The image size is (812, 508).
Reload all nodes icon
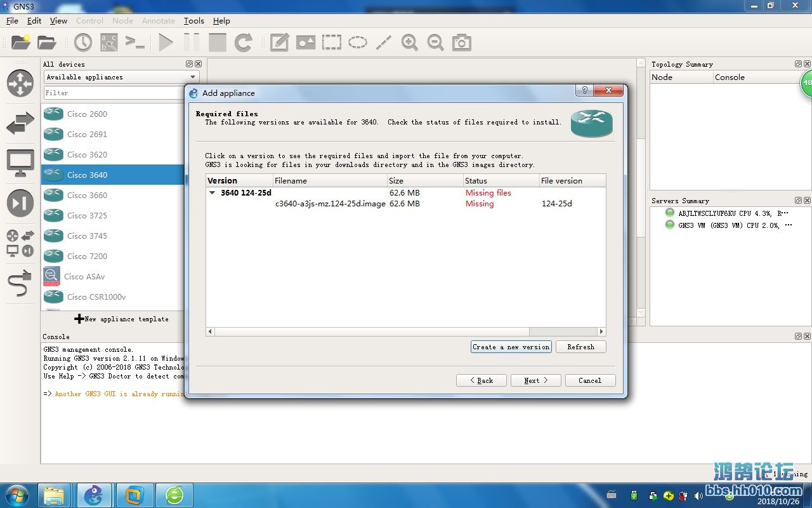click(244, 43)
